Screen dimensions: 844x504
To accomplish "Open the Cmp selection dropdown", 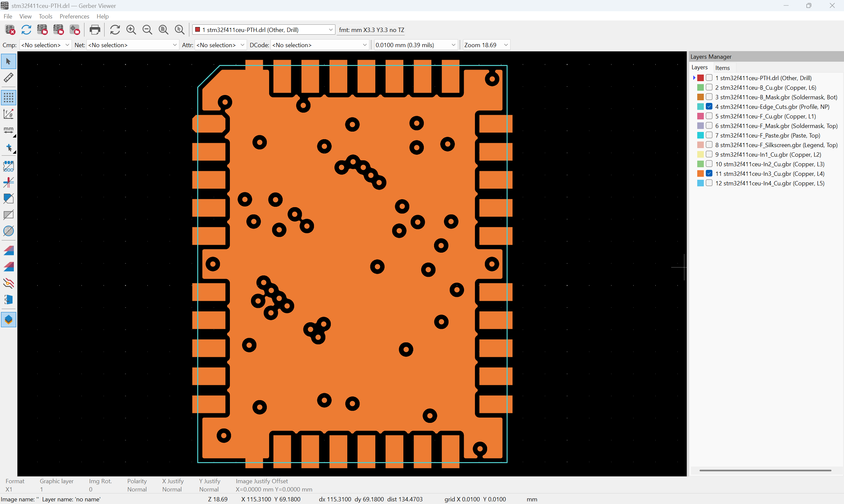I will [45, 45].
